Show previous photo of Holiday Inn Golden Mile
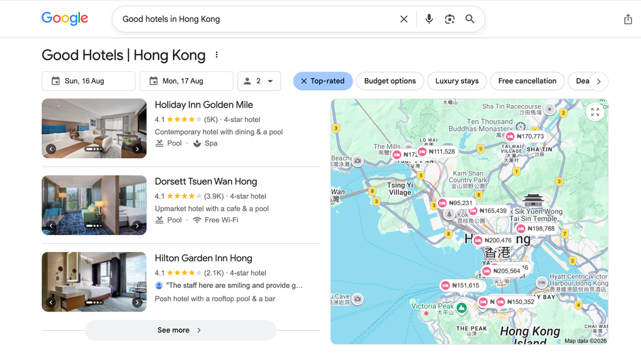 coord(51,149)
